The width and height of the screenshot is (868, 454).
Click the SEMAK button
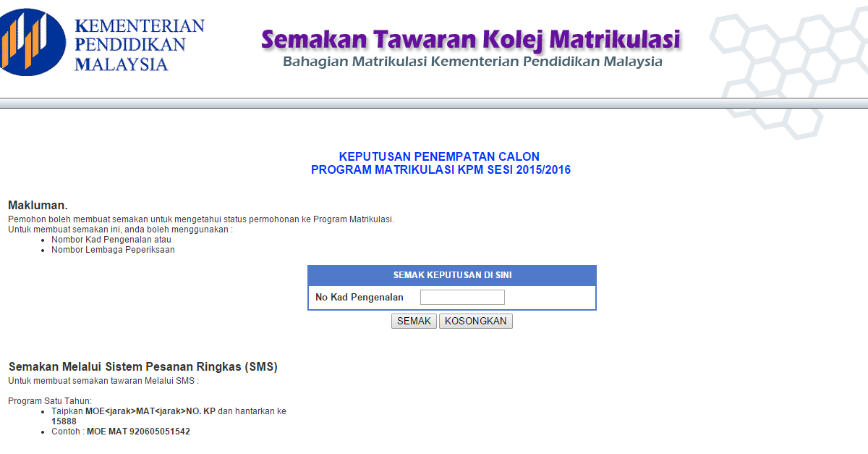[414, 321]
